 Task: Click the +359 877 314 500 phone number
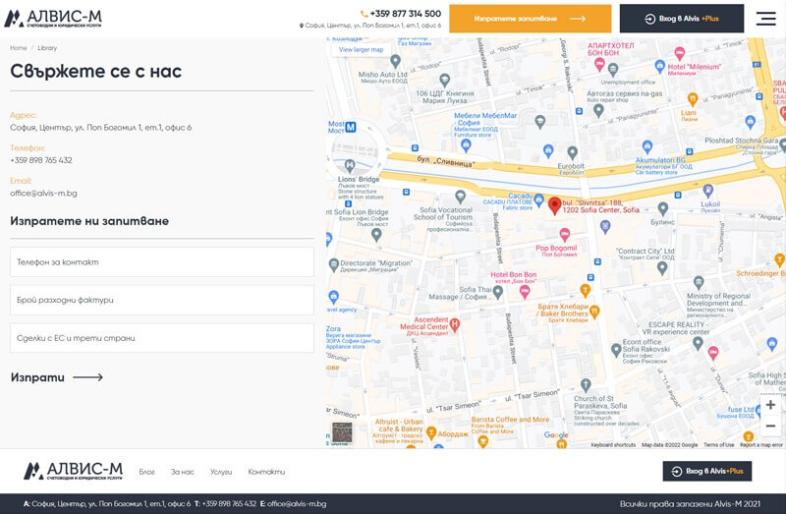tap(405, 14)
